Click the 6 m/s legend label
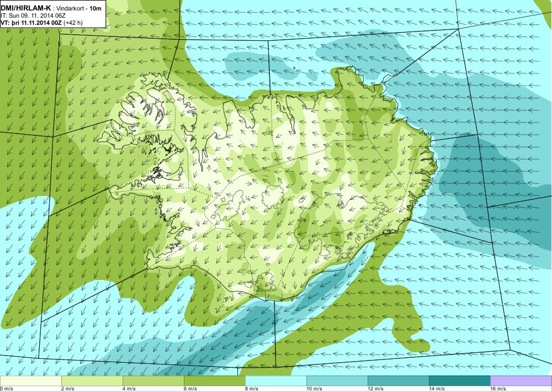Image resolution: width=552 pixels, height=392 pixels. [x=190, y=389]
